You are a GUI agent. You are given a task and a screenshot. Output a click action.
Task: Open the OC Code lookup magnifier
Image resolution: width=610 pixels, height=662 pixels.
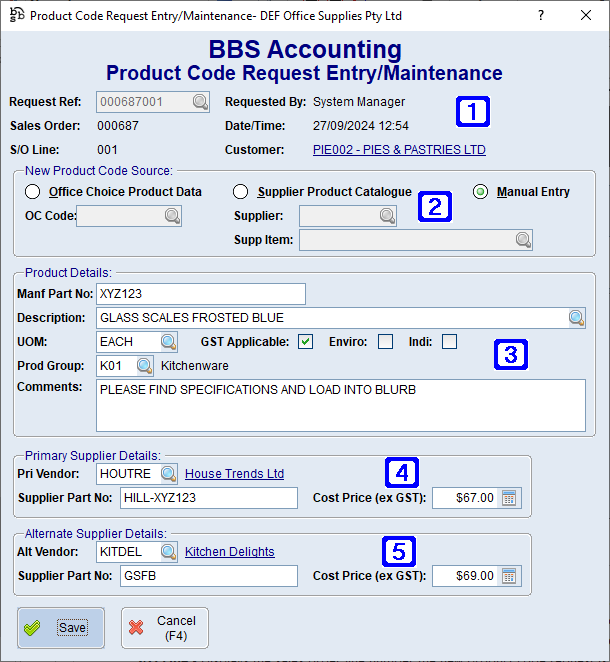click(x=172, y=216)
